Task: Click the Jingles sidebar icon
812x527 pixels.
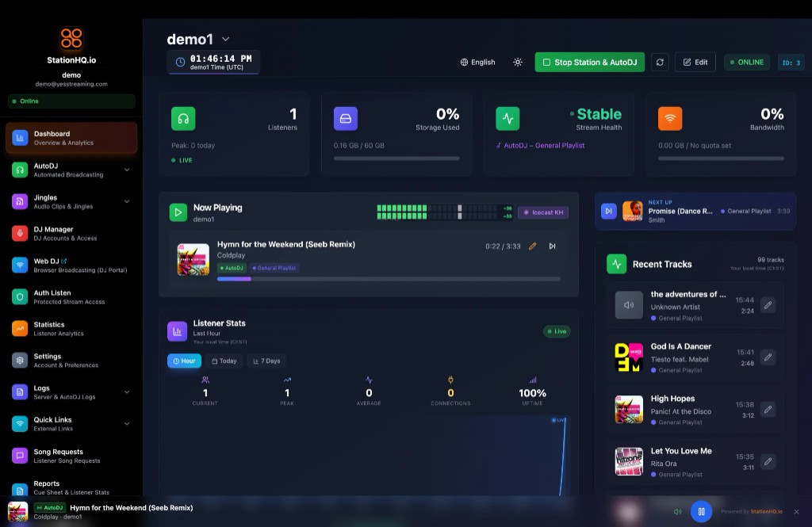Action: click(20, 201)
